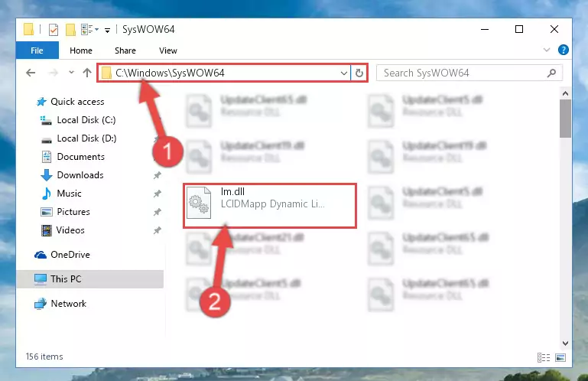The width and height of the screenshot is (588, 381).
Task: Go back with the left arrow
Action: coord(31,73)
